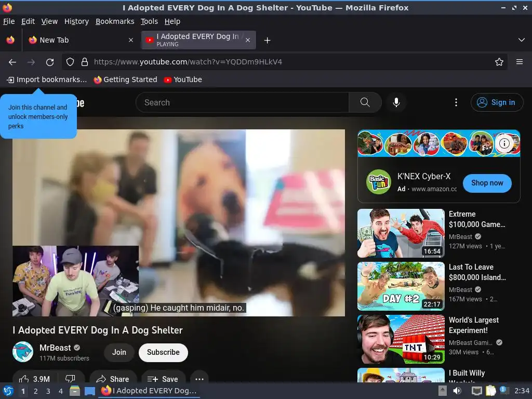Screen dimensions: 532x399
Task: Start voice search with microphone icon
Action: point(396,102)
